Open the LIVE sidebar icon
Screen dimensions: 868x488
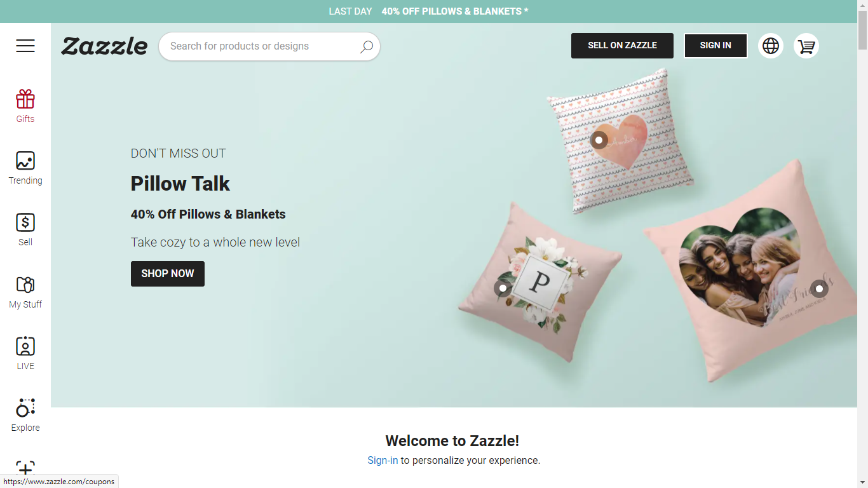pyautogui.click(x=25, y=346)
